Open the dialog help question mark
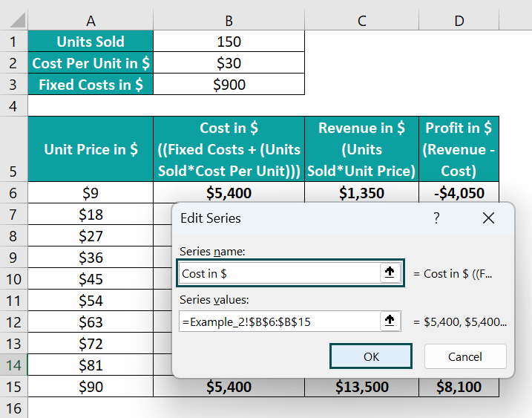This screenshot has height=418, width=532. [x=436, y=218]
